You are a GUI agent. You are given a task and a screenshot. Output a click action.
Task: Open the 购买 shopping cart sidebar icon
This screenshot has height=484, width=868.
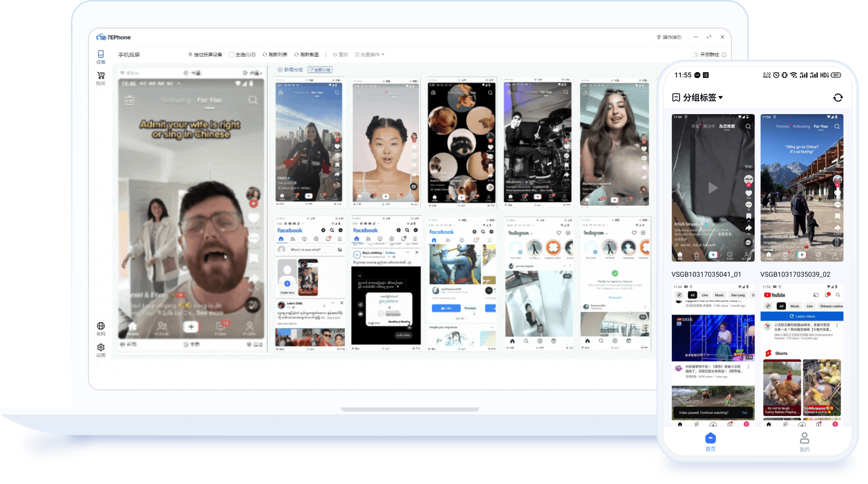click(x=101, y=76)
